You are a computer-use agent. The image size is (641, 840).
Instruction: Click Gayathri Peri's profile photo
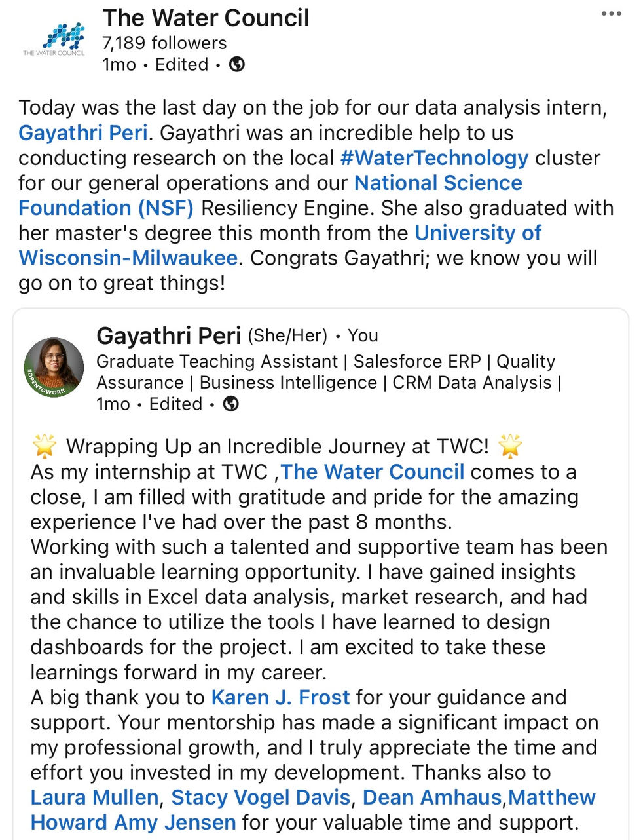coord(54,368)
